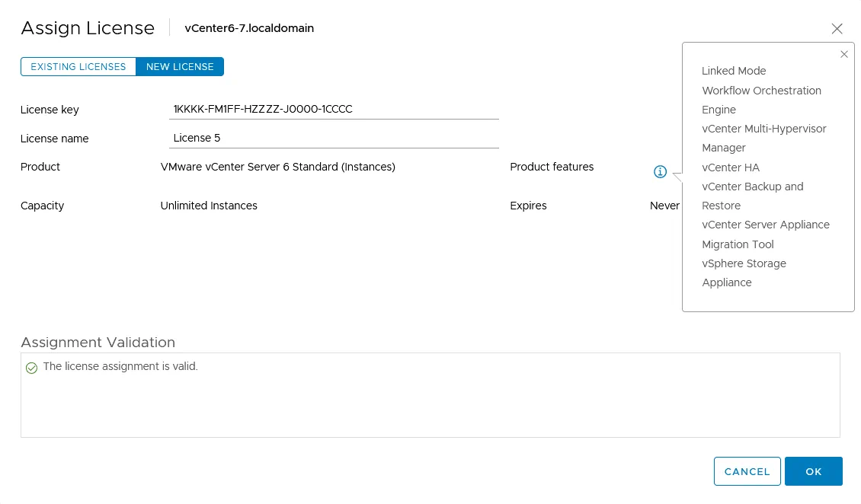This screenshot has width=861, height=504.
Task: Close the Product features tooltip popup
Action: coord(843,54)
